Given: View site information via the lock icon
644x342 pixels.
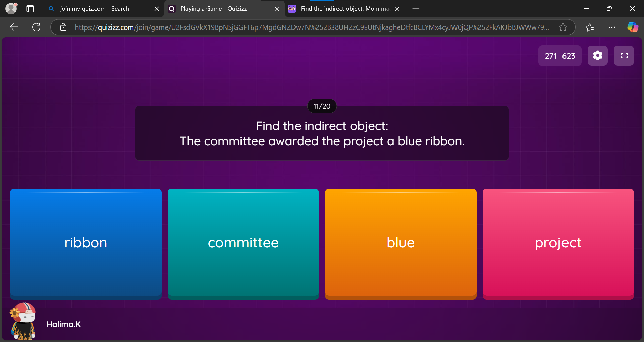Looking at the screenshot, I should tap(63, 27).
